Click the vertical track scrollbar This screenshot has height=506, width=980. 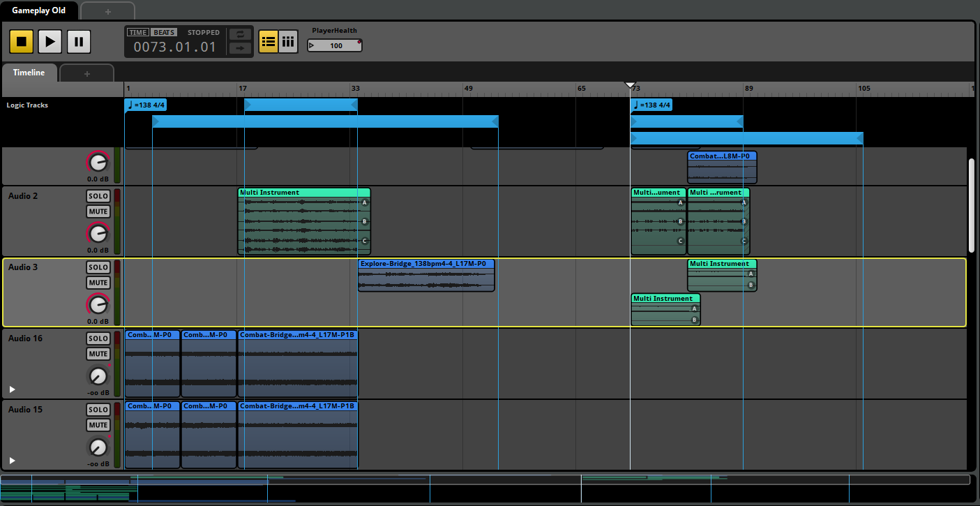pos(972,206)
